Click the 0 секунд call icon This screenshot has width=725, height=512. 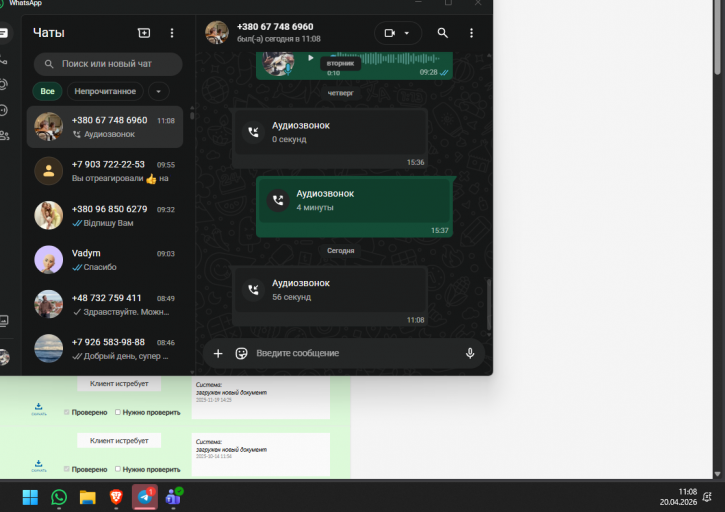253,132
